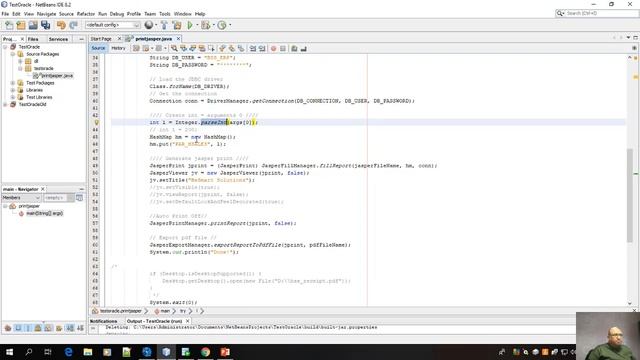This screenshot has width=640, height=360.
Task: Click the Redo toolbar icon
Action: 73,25
